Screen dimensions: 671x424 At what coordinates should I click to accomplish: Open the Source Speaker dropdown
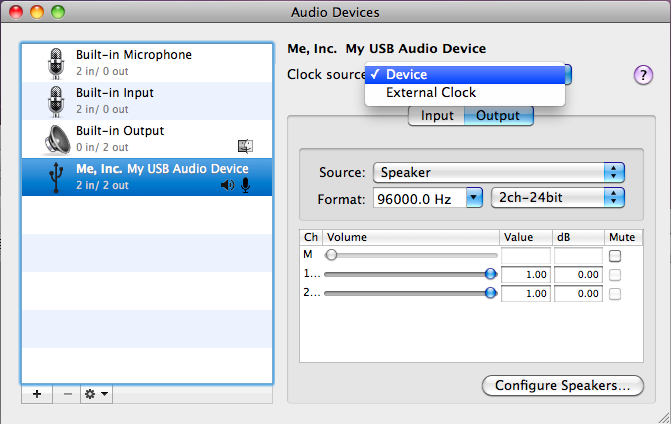pos(498,172)
